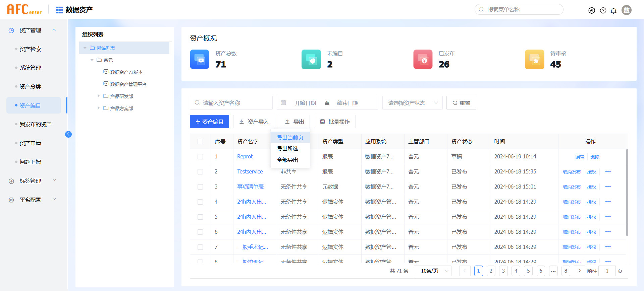Image resolution: width=644 pixels, height=291 pixels.
Task: Choose 导出当前页 from export menu
Action: coord(290,137)
